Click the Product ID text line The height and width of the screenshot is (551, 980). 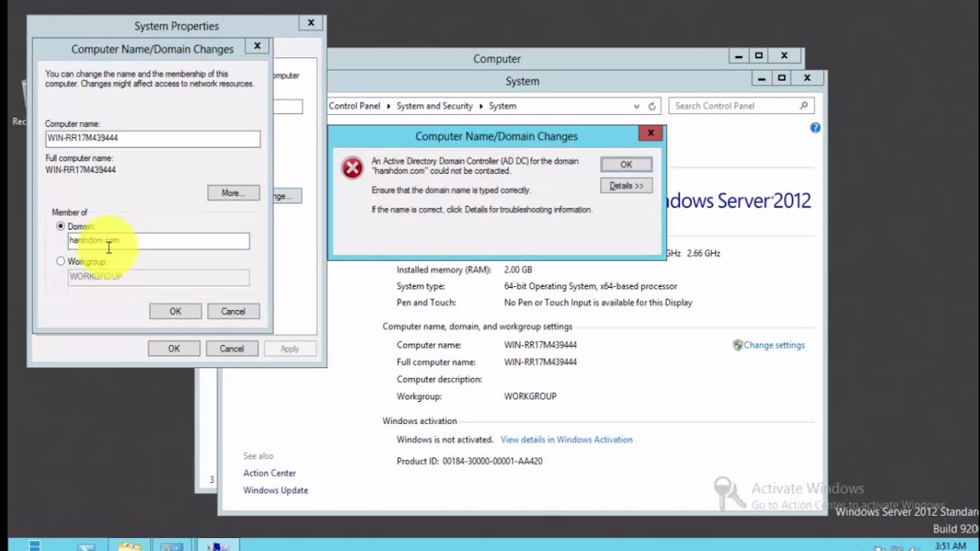(469, 461)
